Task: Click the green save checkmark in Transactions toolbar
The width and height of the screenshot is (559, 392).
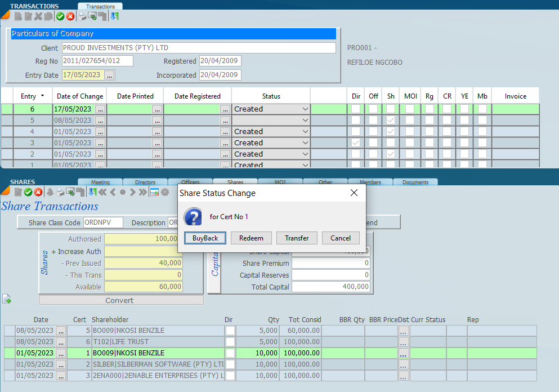Action: click(60, 16)
